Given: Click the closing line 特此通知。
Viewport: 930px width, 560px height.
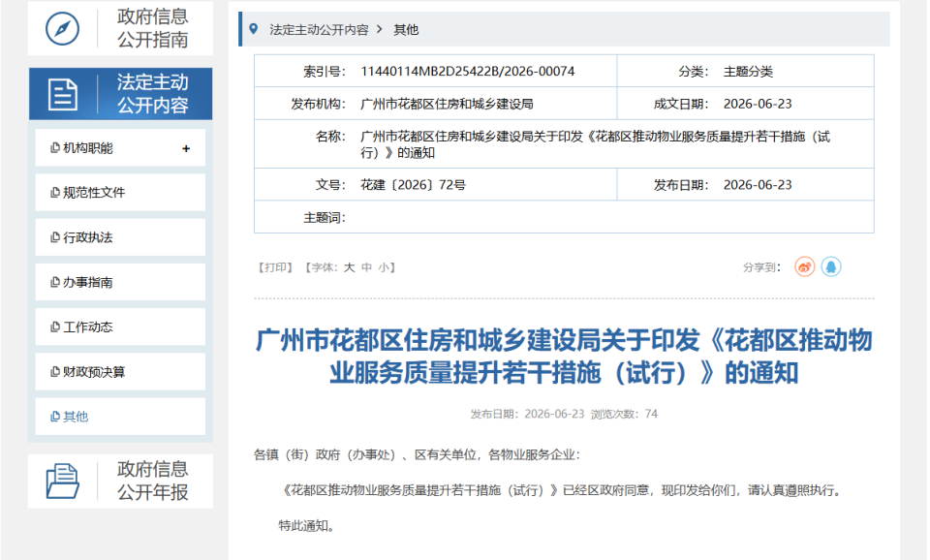Looking at the screenshot, I should (307, 525).
